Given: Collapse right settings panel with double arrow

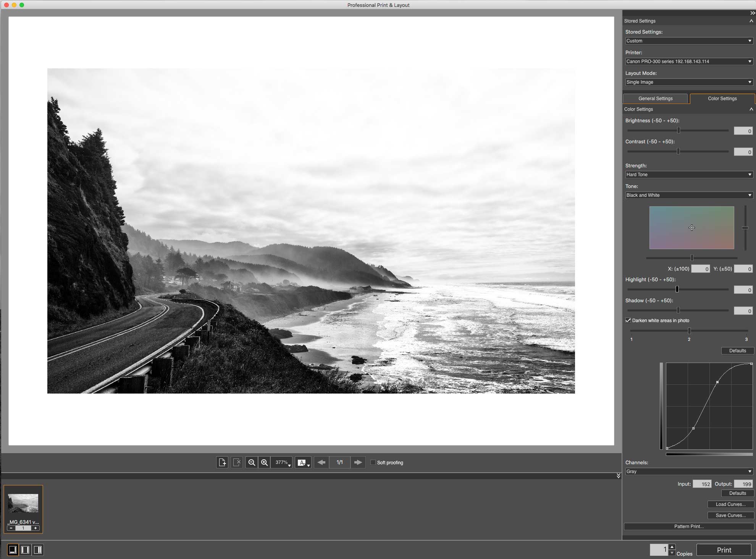Looking at the screenshot, I should 753,13.
